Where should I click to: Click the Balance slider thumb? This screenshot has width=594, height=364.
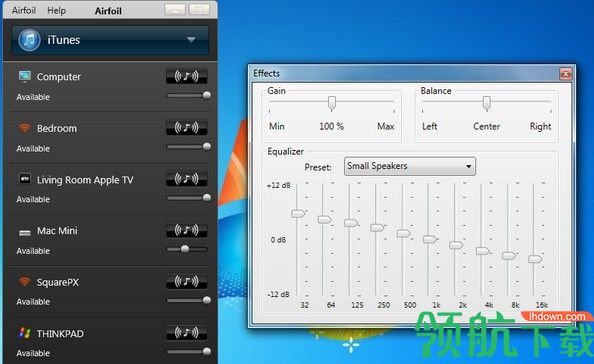pos(487,103)
